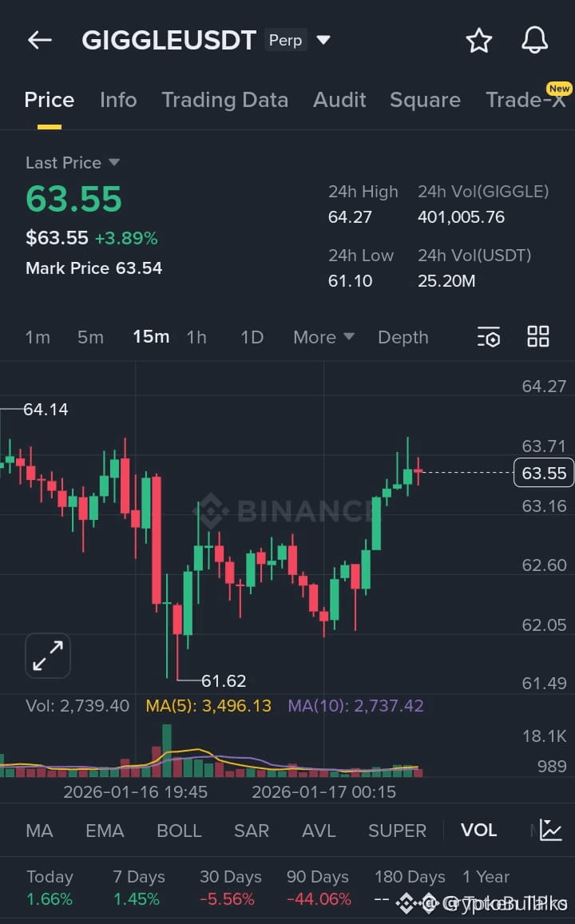
Task: Switch to Audit tab
Action: (x=339, y=100)
